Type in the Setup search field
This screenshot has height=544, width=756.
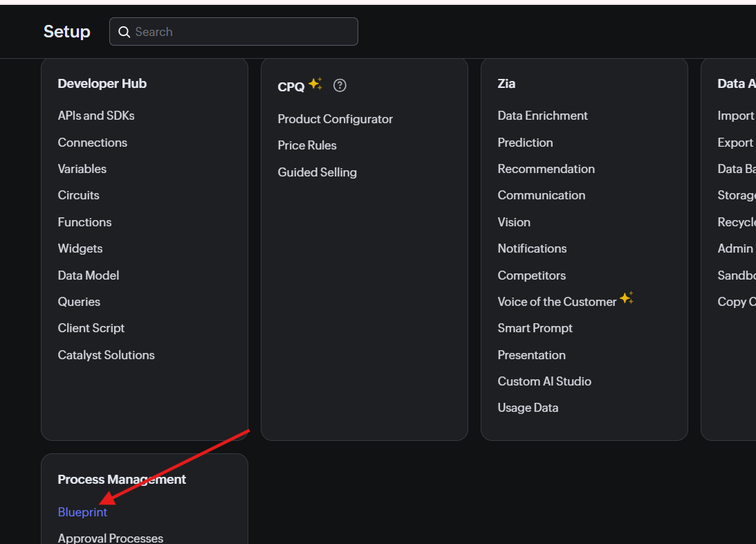click(242, 32)
